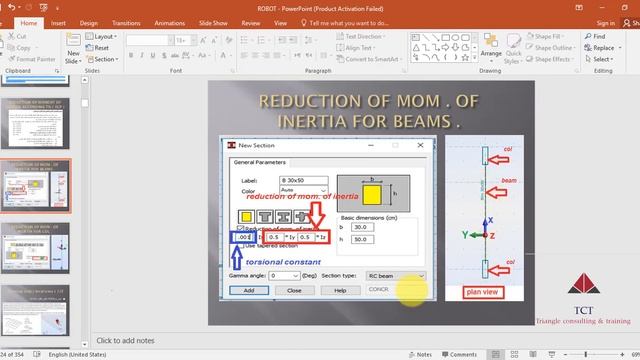Viewport: 640px width, 360px height.
Task: Click zoom in plus button
Action: click(x=622, y=354)
